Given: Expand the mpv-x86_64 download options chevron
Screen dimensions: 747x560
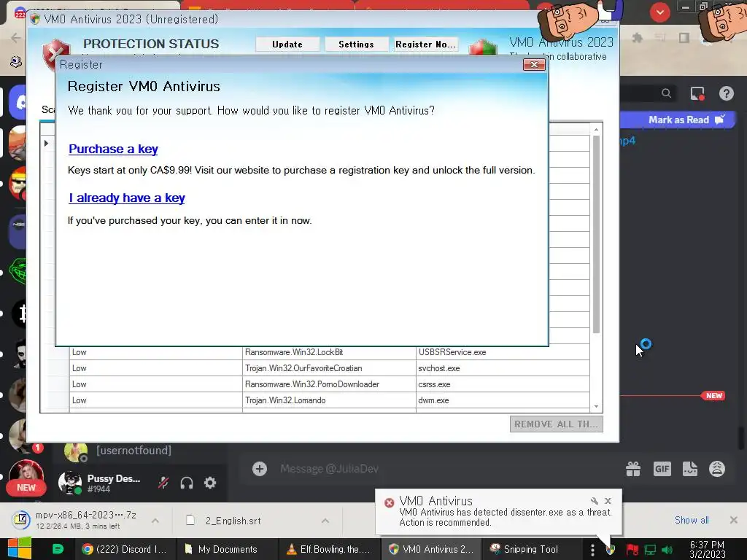Looking at the screenshot, I should pos(155,521).
